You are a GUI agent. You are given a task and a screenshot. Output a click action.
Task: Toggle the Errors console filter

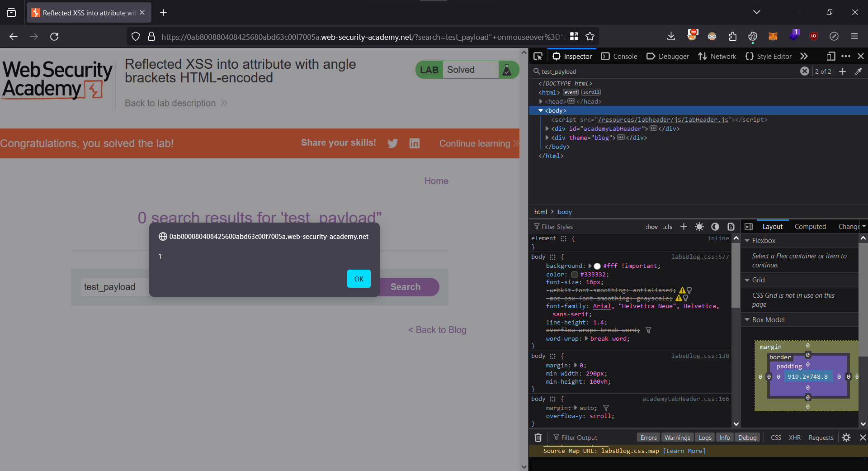click(x=648, y=438)
